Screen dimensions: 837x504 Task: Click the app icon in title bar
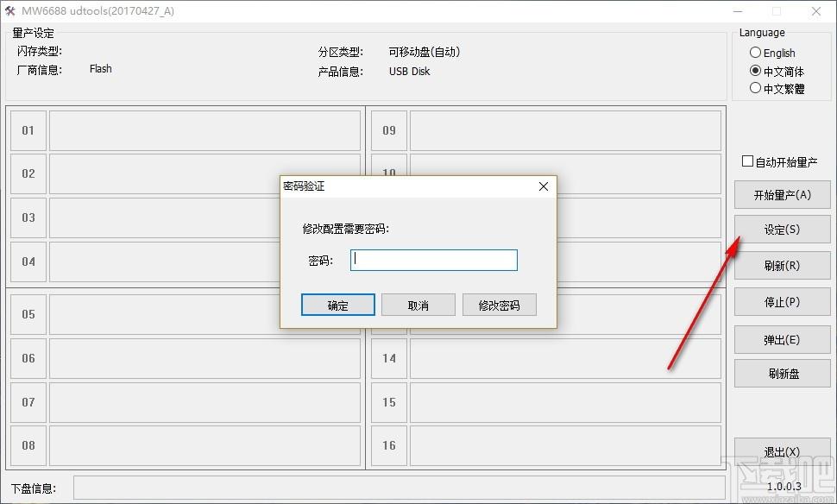point(10,11)
